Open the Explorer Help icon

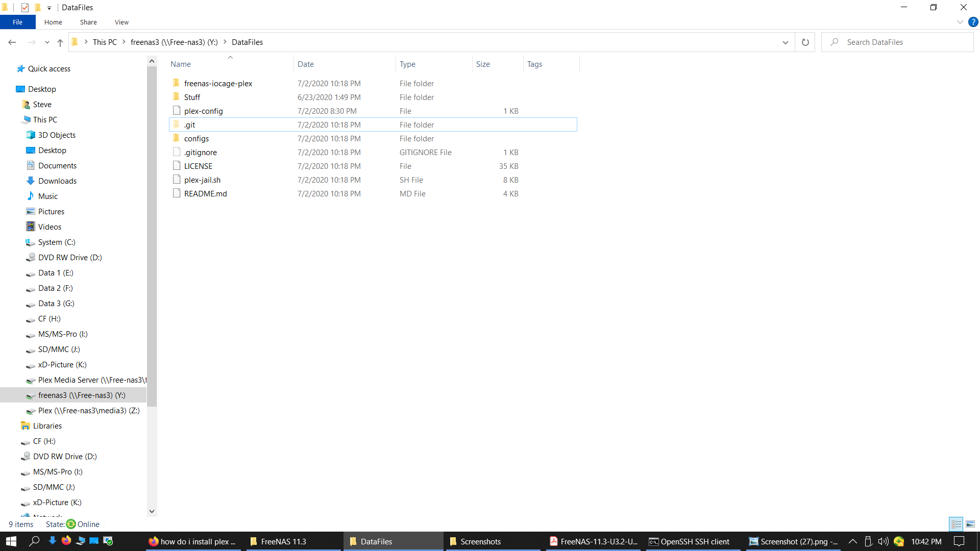coord(973,22)
